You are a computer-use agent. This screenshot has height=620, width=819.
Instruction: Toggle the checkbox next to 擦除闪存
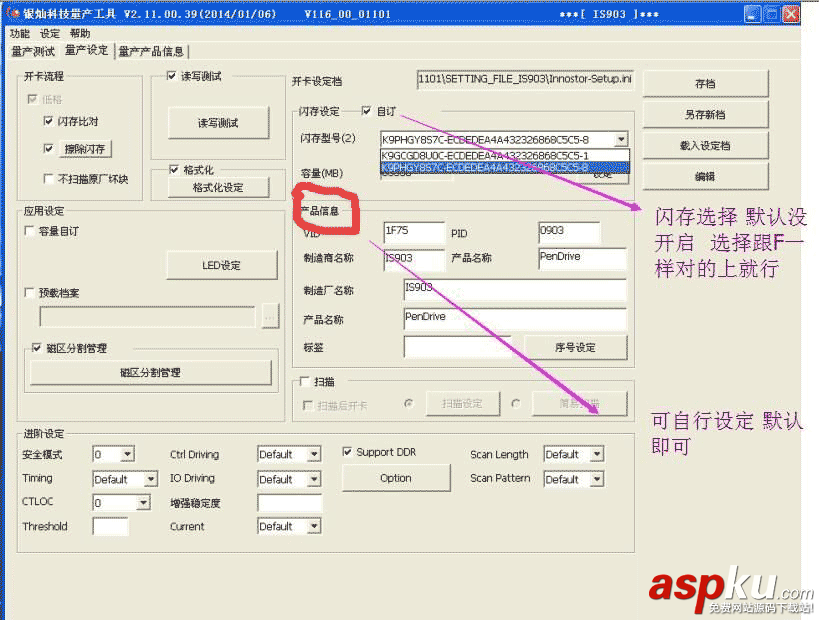pyautogui.click(x=49, y=148)
